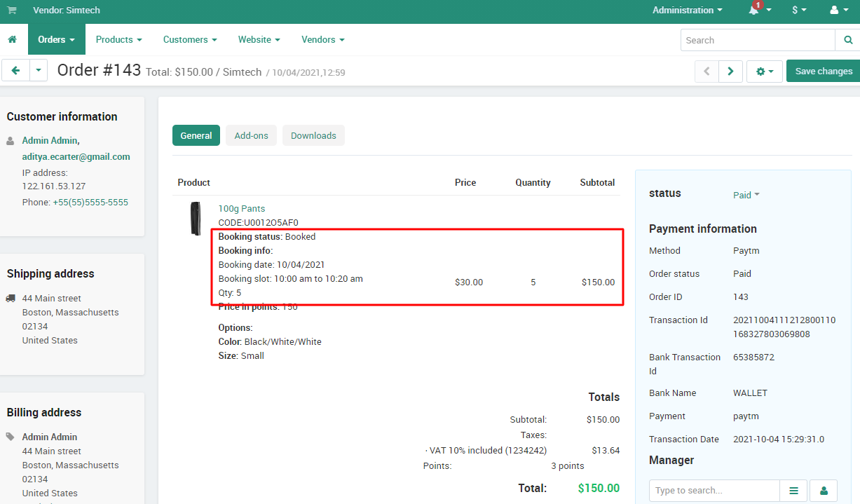Image resolution: width=860 pixels, height=504 pixels.
Task: Change order status Paid dropdown
Action: [x=746, y=195]
